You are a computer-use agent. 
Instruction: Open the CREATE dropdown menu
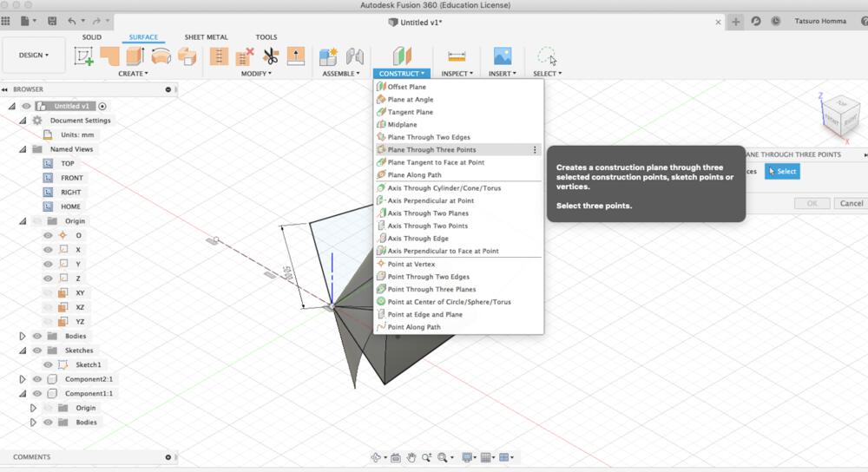pos(133,73)
